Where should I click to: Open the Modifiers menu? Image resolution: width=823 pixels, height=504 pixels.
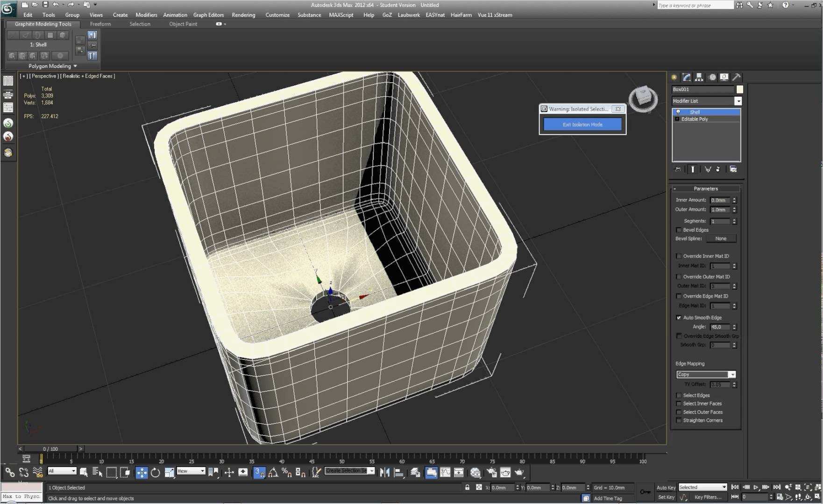point(146,14)
